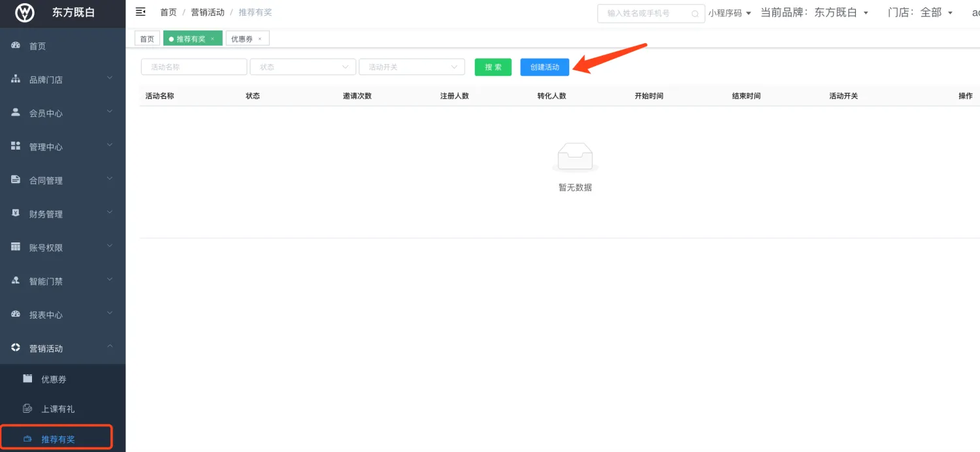Image resolution: width=980 pixels, height=452 pixels.
Task: Open the 活动开关 filter dropdown
Action: pyautogui.click(x=412, y=67)
